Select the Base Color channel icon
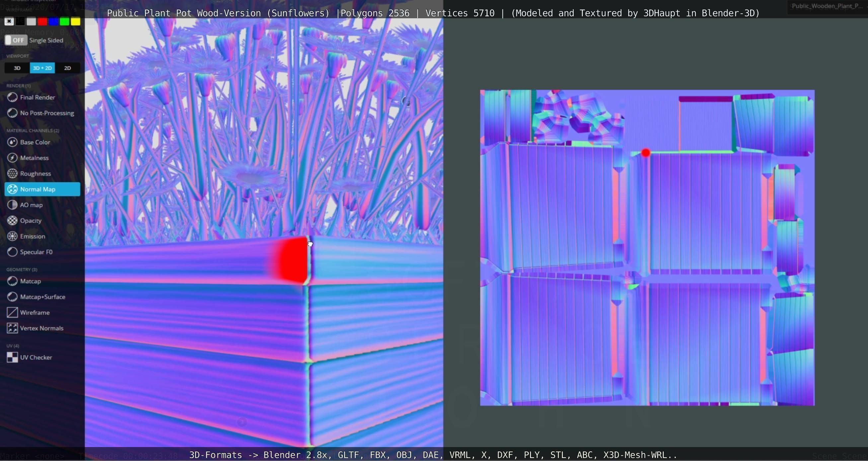The width and height of the screenshot is (868, 461). coord(13,142)
